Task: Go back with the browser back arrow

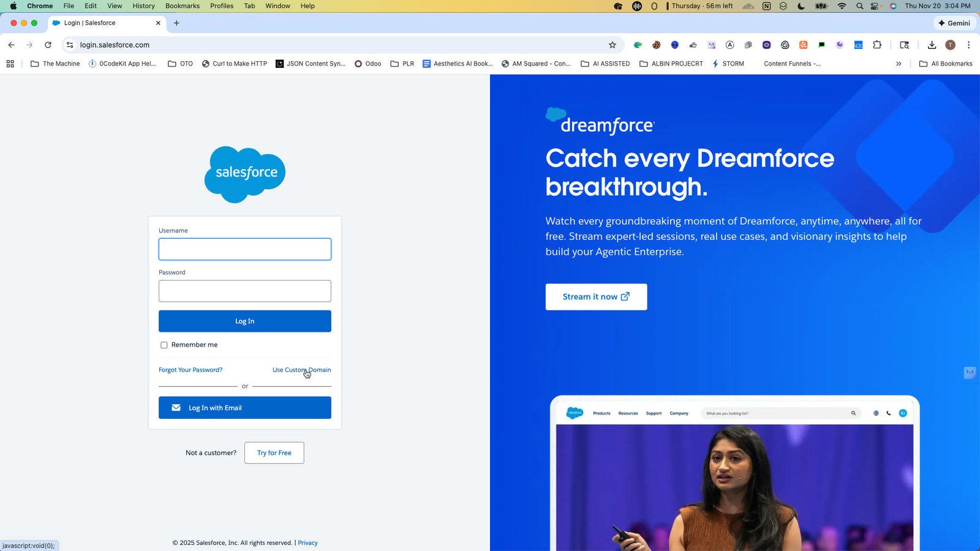Action: coord(11,45)
